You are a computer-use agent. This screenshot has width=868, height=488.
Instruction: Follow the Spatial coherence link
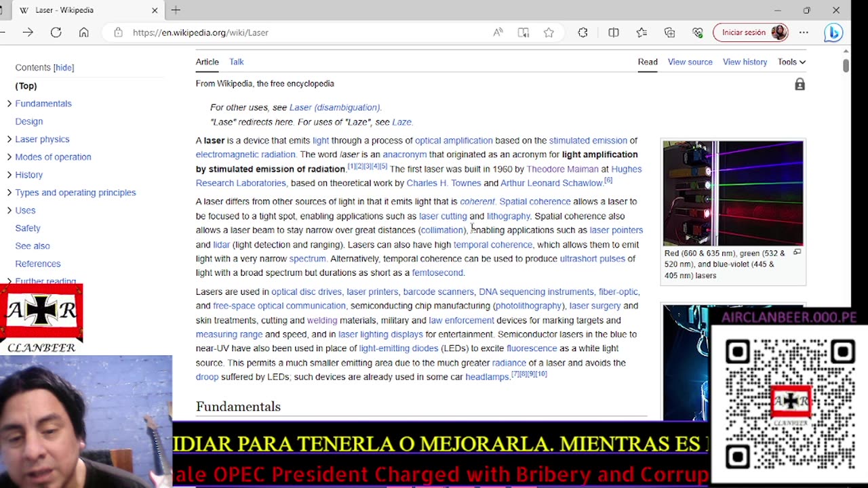tap(535, 201)
